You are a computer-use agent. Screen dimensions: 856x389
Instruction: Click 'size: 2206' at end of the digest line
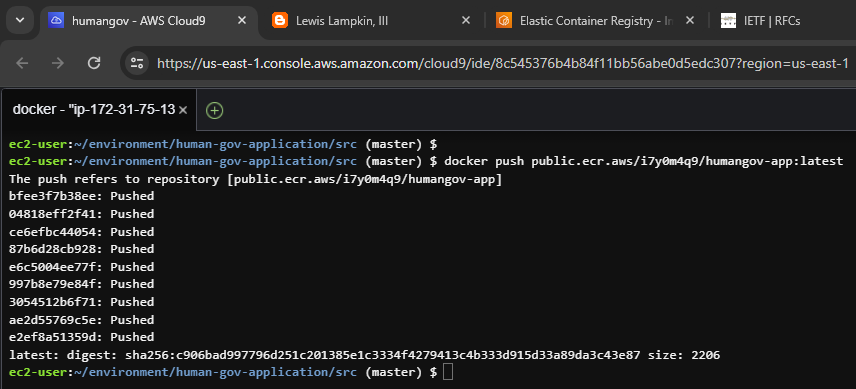pos(684,356)
